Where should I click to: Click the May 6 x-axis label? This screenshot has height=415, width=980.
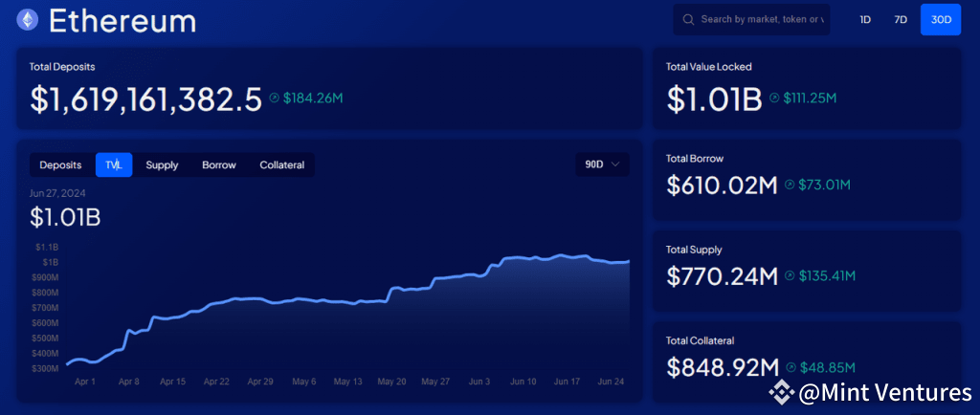(303, 382)
